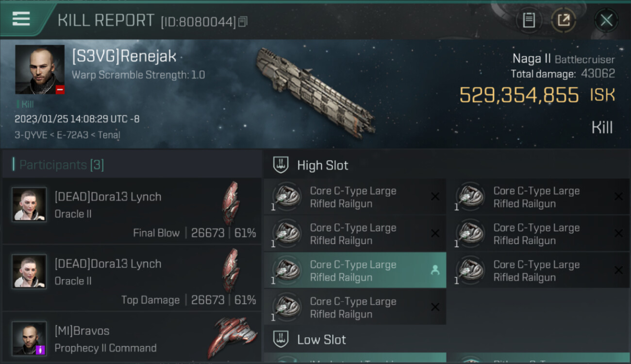Share the kill report externally

click(564, 20)
